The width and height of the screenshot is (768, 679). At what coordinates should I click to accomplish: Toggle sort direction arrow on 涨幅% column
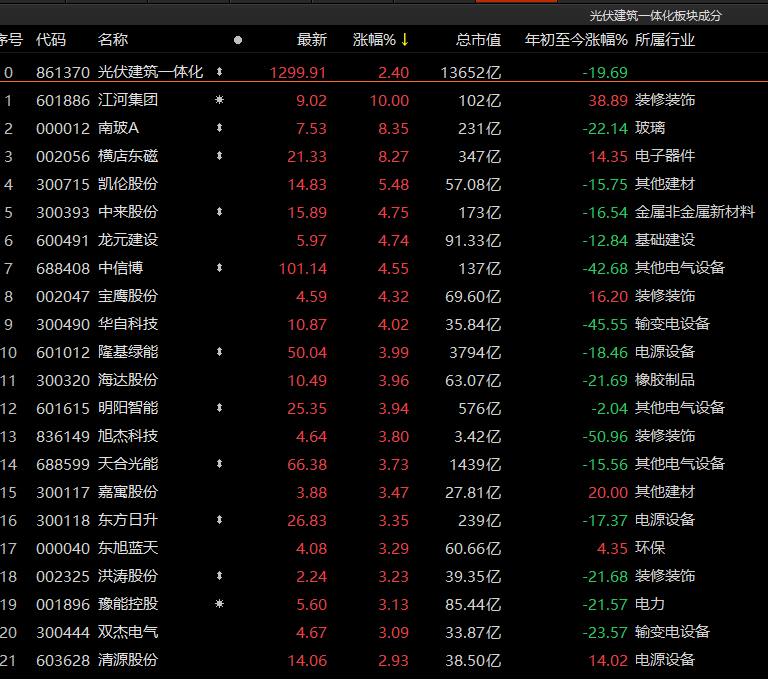pyautogui.click(x=404, y=40)
